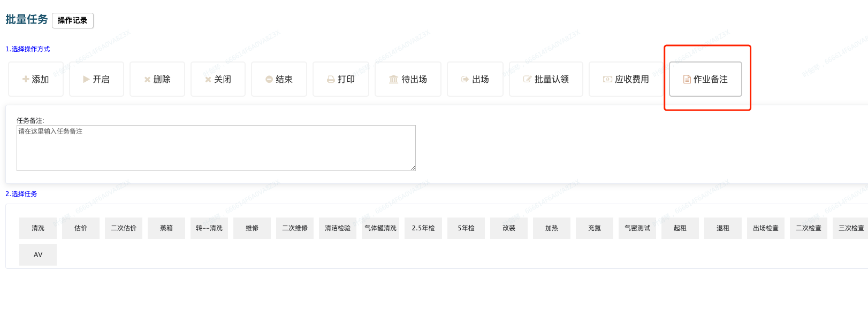This screenshot has width=868, height=326.
Task: Pick the AV task option
Action: tap(38, 255)
